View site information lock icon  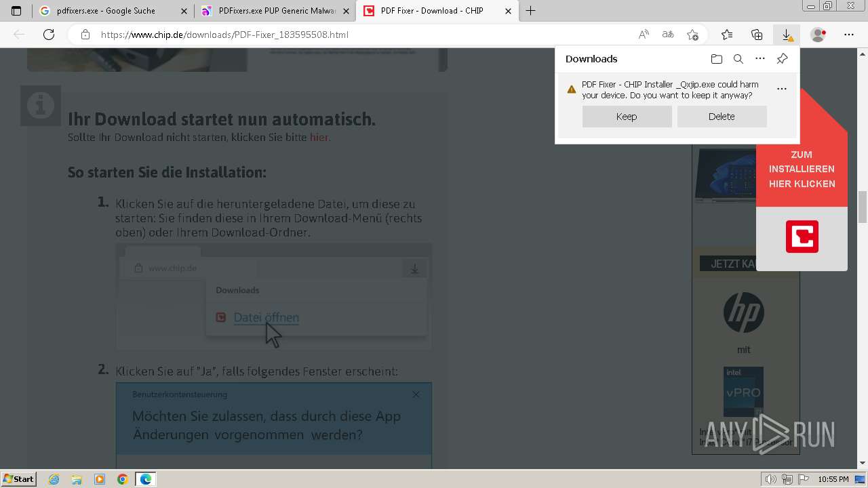[x=85, y=35]
